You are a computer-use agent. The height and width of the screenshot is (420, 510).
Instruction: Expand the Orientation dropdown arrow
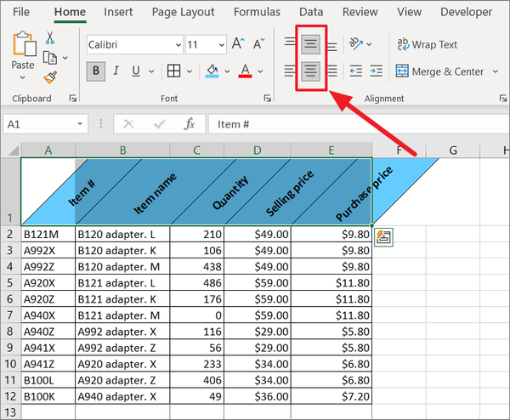[369, 44]
